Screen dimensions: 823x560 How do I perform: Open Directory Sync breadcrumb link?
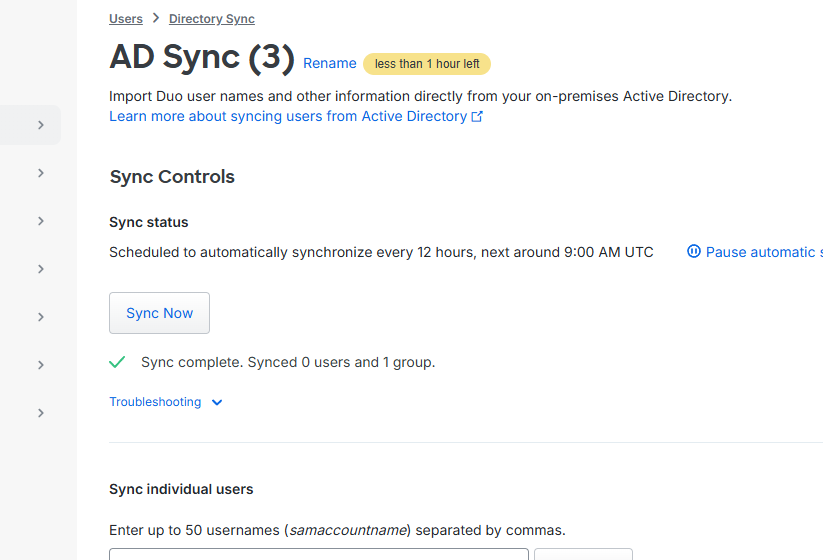(212, 19)
